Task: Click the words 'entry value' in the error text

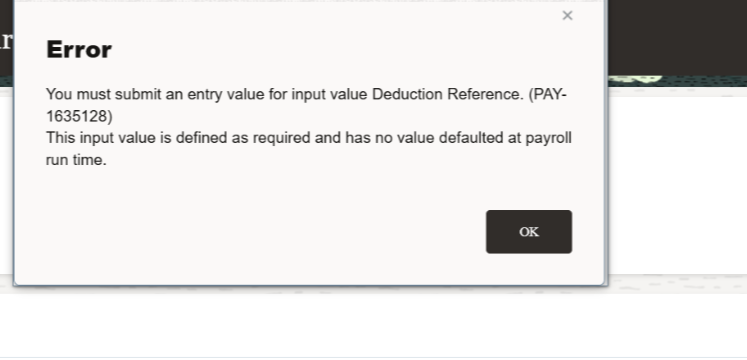Action: pos(225,94)
